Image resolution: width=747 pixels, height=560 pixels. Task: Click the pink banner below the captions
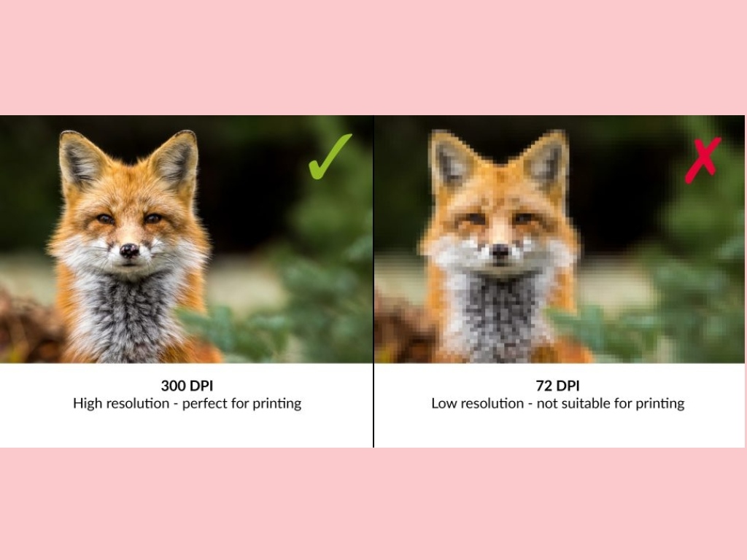pyautogui.click(x=373, y=504)
